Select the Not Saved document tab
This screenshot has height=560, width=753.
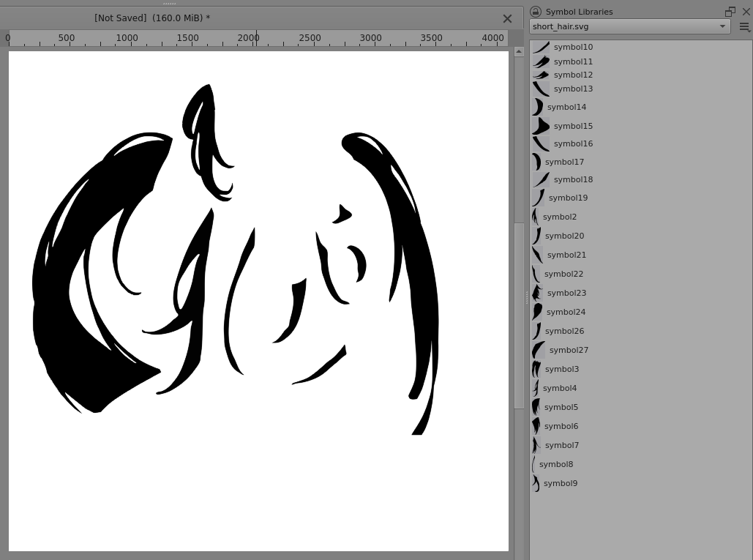coord(152,18)
